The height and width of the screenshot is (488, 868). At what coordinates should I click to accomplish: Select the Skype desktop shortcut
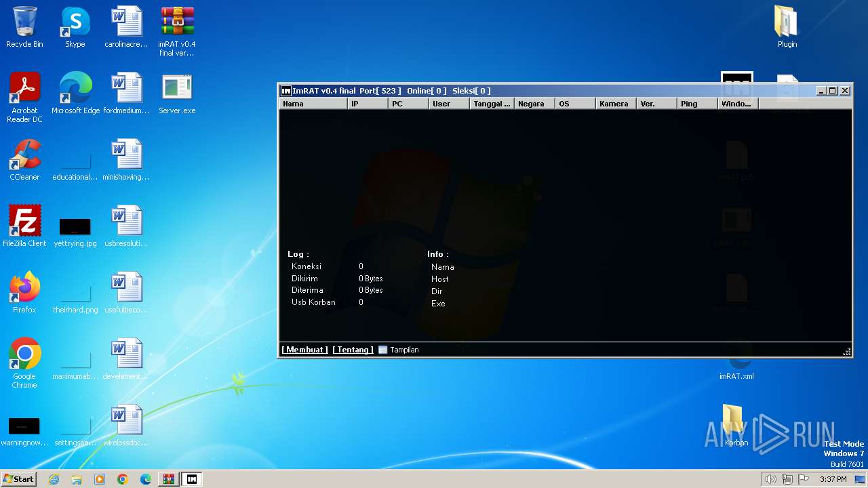coord(75,28)
